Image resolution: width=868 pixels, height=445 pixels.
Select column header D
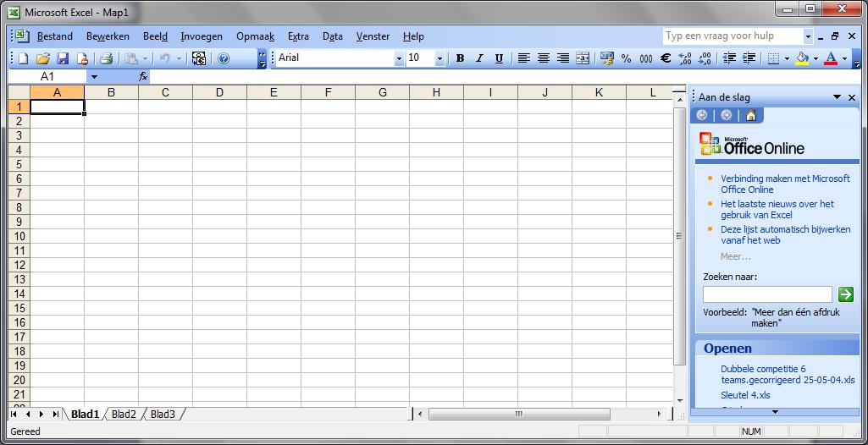(x=220, y=93)
